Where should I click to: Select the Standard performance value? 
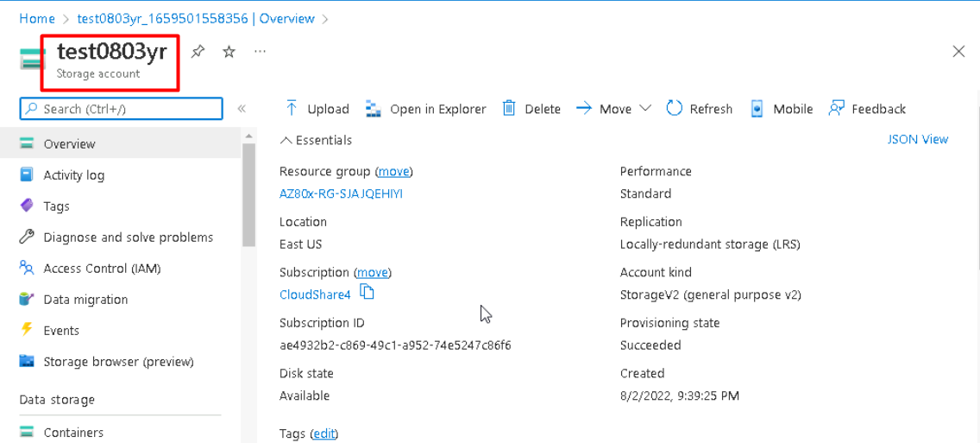pos(645,194)
